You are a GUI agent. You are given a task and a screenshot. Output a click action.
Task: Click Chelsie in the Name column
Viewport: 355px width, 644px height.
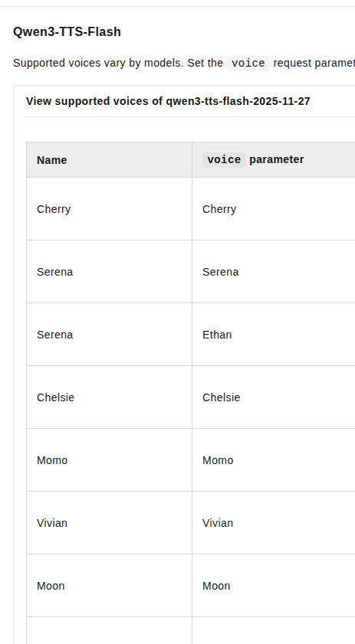click(55, 397)
